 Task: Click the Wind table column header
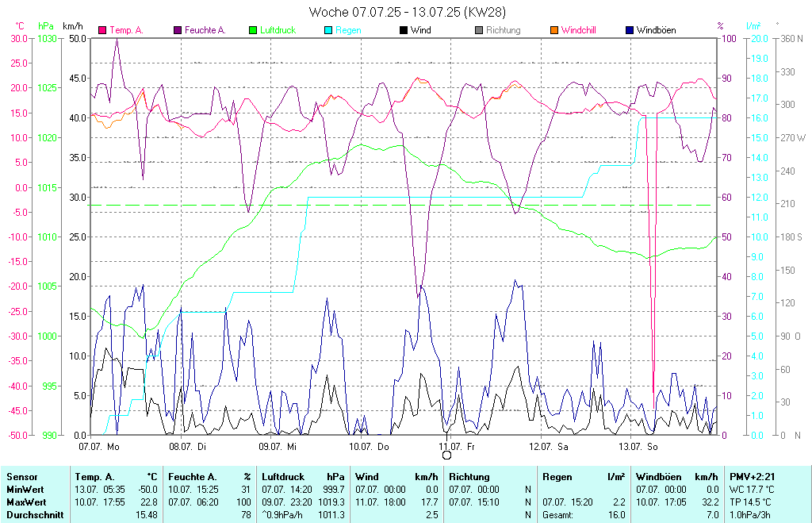[x=366, y=477]
